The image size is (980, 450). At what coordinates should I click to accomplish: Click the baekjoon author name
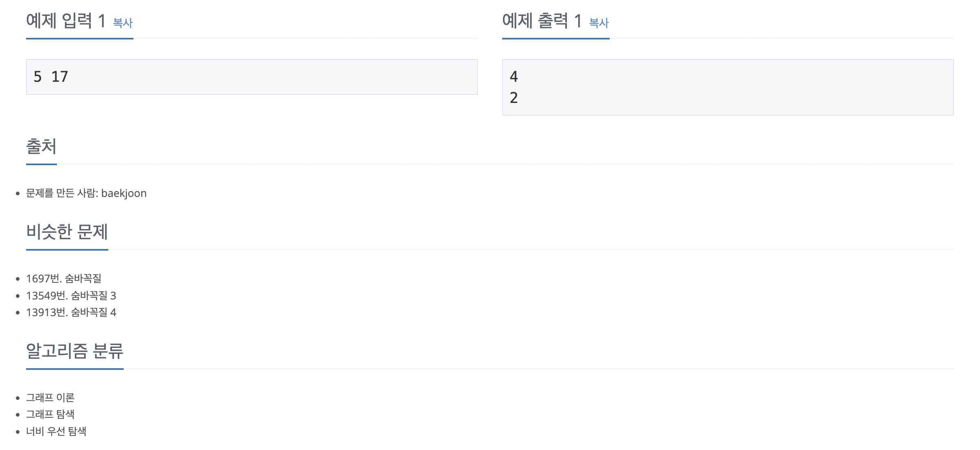coord(126,193)
